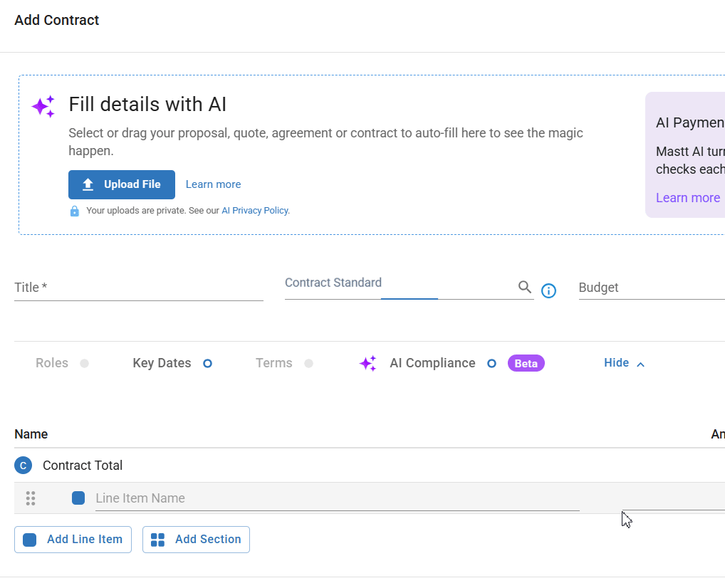Click the Contract Total C badge
This screenshot has height=588, width=725.
click(x=23, y=466)
